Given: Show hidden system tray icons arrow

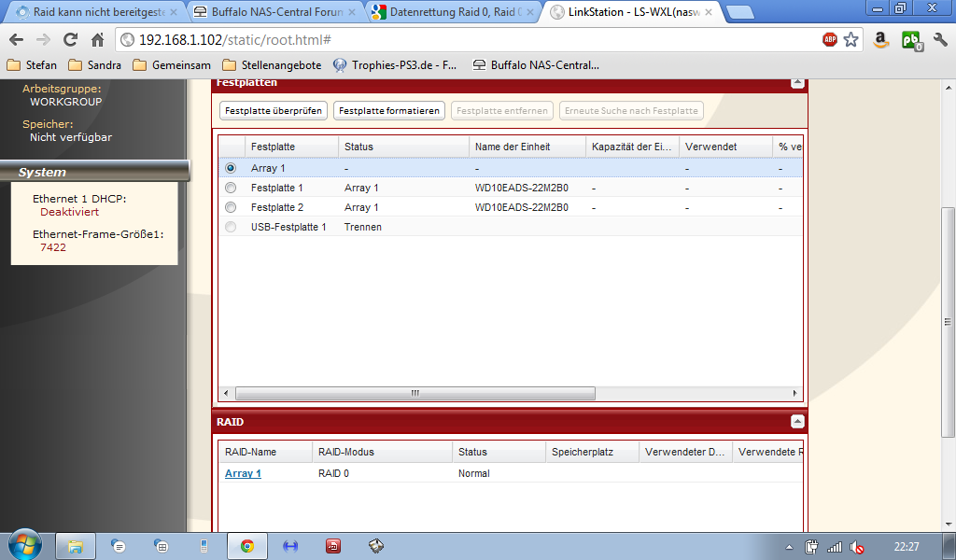Looking at the screenshot, I should pos(789,547).
